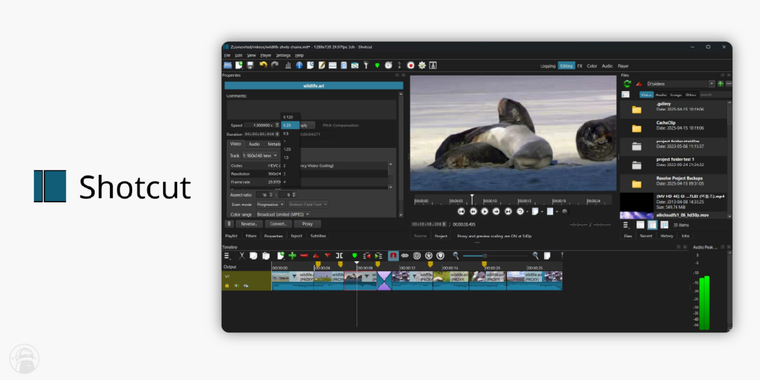Image resolution: width=760 pixels, height=380 pixels.
Task: Open Peak Meter toolbar icon
Action: point(288,65)
